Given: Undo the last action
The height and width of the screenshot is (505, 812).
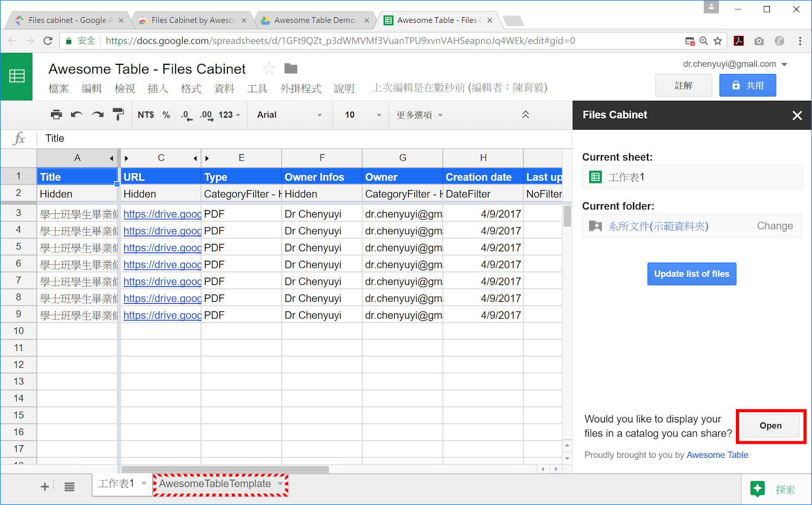Looking at the screenshot, I should point(77,115).
